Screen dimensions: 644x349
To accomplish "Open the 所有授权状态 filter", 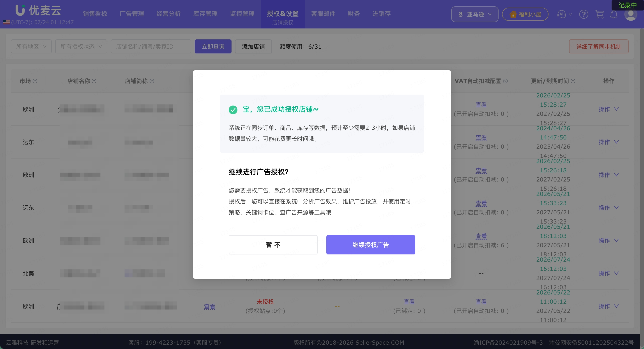I will [81, 46].
